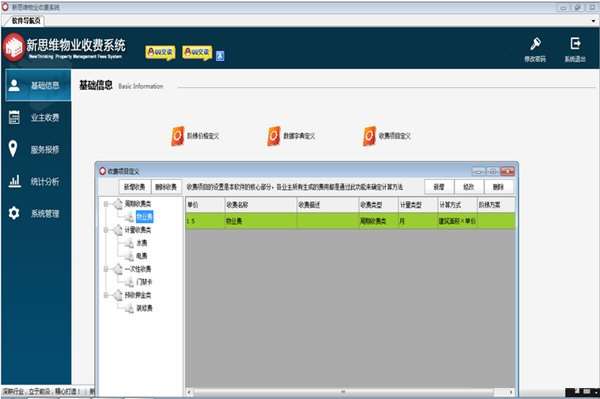Screen dimensions: 600x399
Task: Switch to the 软件导航页 tab
Action: point(26,21)
